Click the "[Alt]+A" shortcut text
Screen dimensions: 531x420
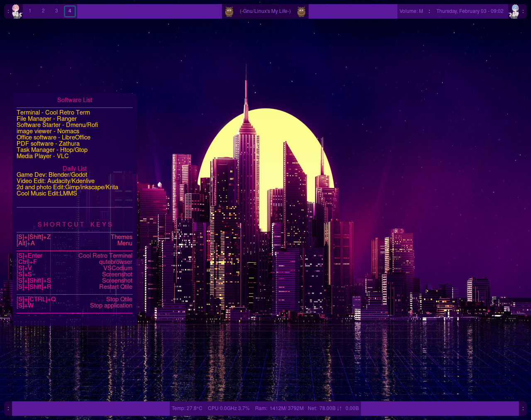pyautogui.click(x=26, y=243)
